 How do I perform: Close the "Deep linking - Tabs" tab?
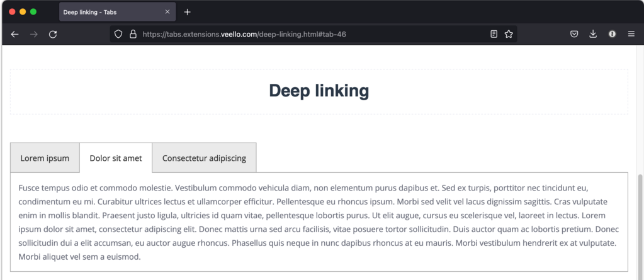pos(167,12)
